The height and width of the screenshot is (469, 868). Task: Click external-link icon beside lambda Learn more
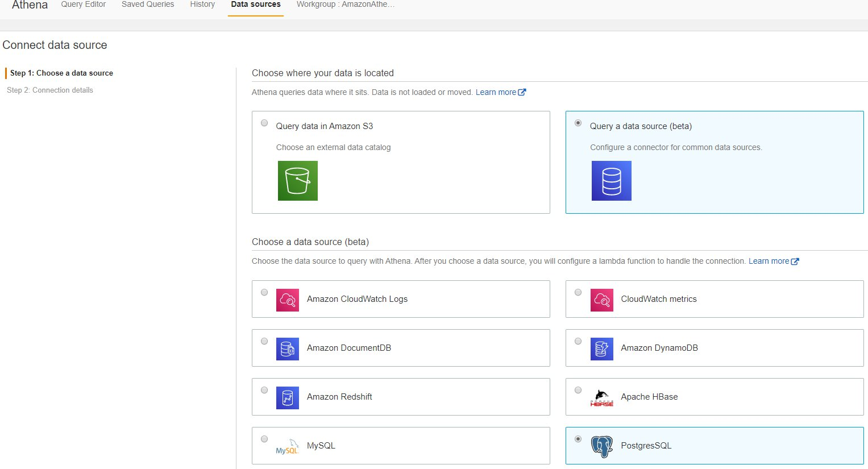(795, 262)
